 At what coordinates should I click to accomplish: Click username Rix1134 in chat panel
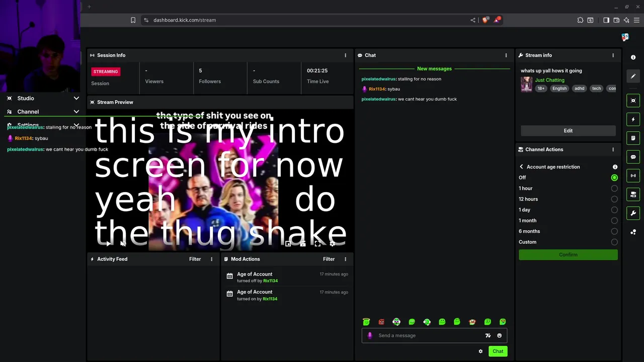(377, 89)
